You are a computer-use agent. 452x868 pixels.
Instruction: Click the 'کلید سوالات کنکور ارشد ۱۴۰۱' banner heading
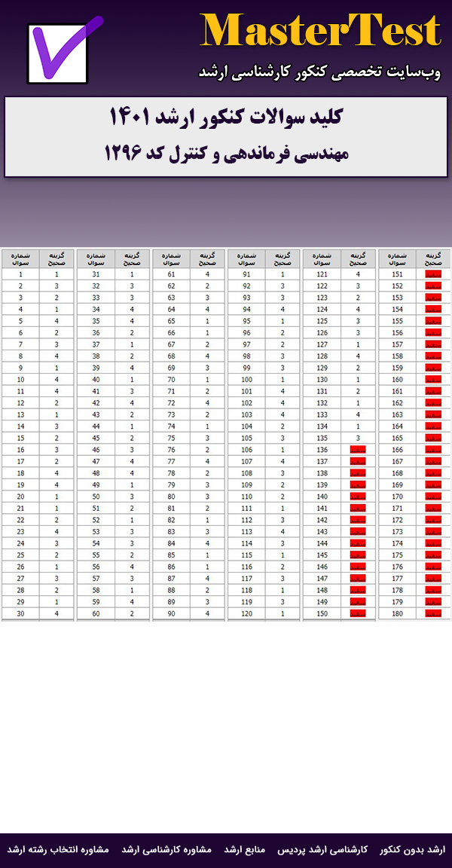click(x=226, y=118)
